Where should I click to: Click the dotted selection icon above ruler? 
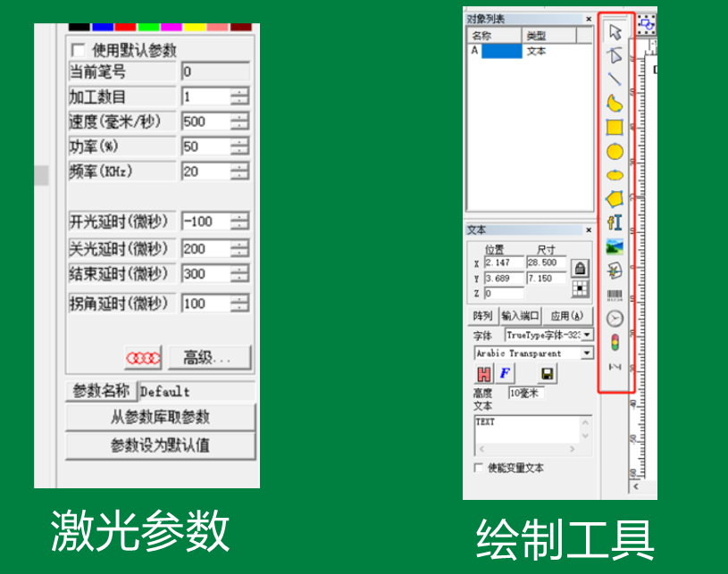click(647, 25)
